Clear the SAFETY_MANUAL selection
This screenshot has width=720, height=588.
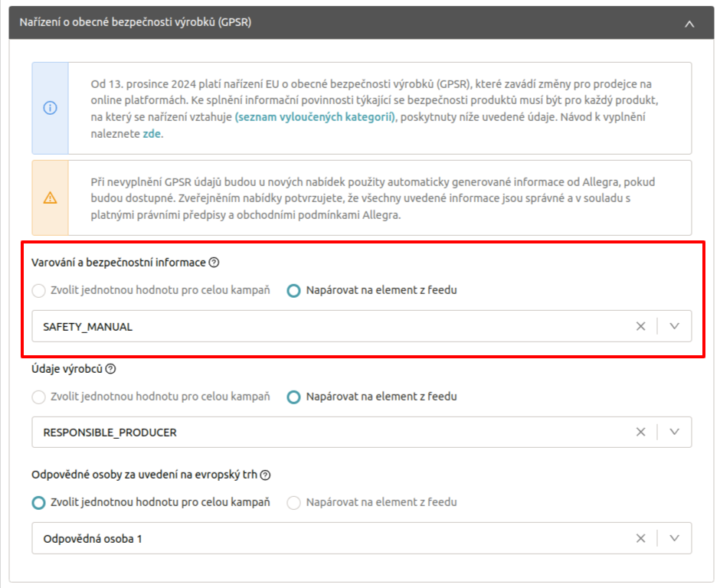pos(640,326)
